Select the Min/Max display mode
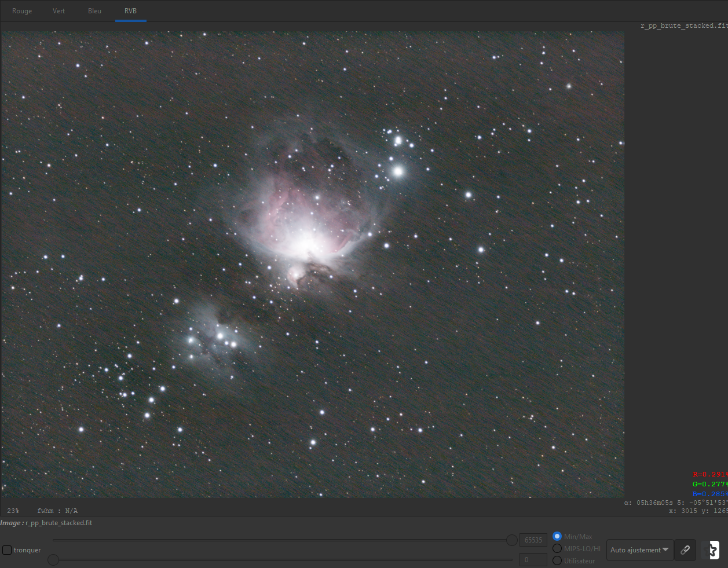 click(x=557, y=536)
